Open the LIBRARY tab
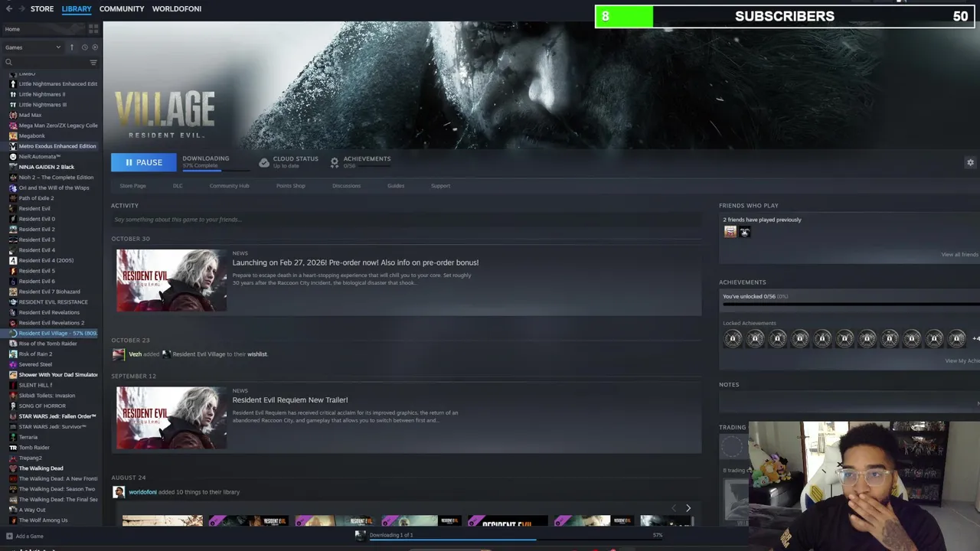 pos(77,8)
